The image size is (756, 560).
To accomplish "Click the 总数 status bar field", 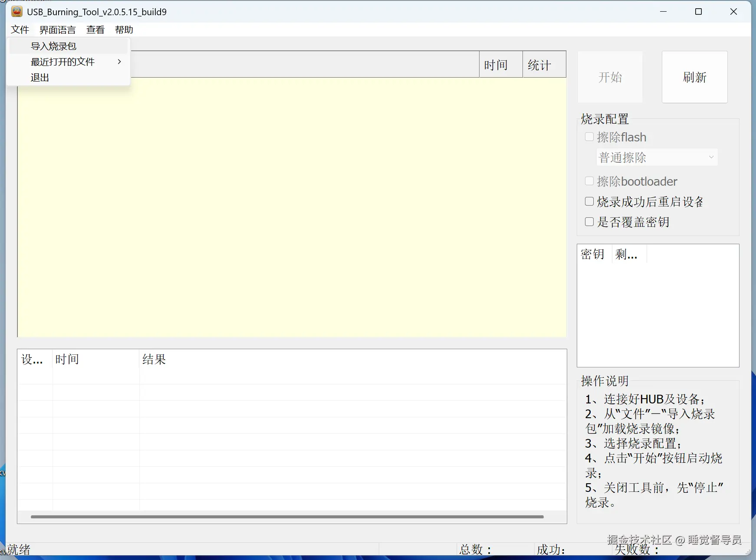I will 495,550.
